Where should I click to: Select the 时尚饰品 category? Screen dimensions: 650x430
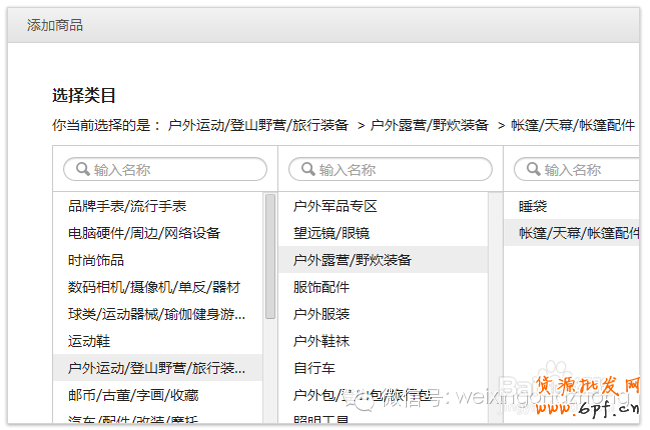[96, 260]
